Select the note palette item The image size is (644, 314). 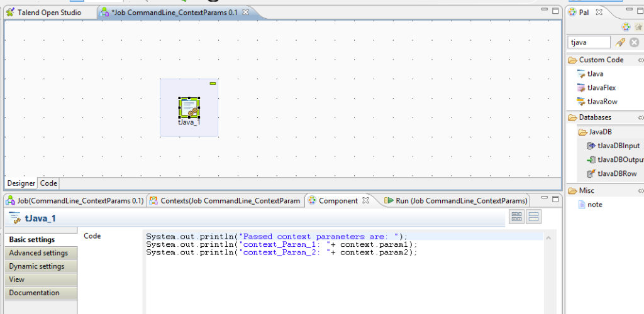coord(590,205)
